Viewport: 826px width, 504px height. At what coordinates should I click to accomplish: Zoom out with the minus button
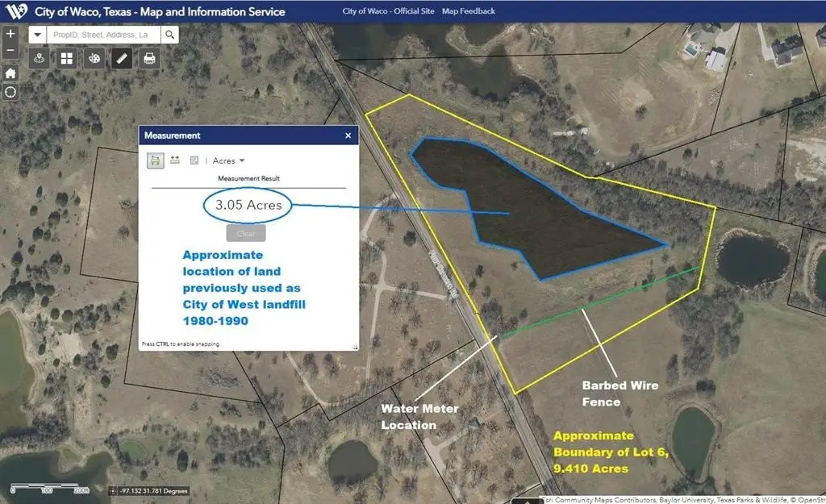tap(10, 52)
